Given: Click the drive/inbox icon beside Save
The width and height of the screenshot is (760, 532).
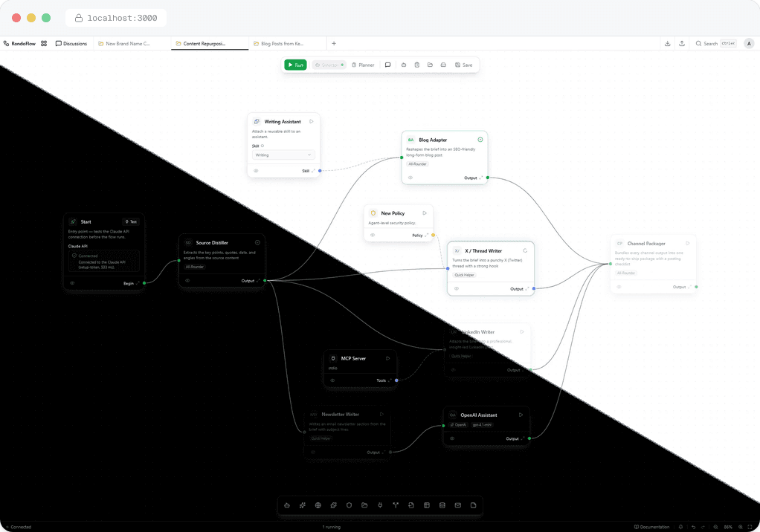Looking at the screenshot, I should point(443,65).
